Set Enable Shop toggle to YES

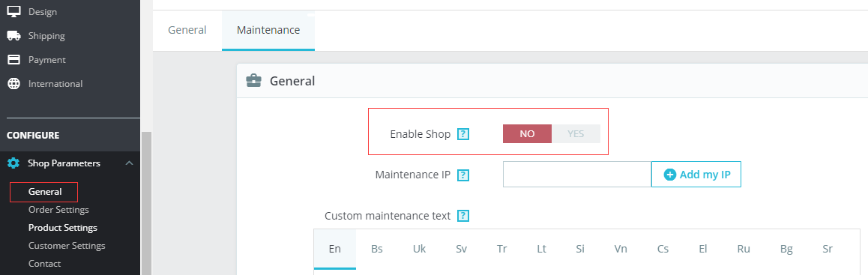click(x=576, y=134)
